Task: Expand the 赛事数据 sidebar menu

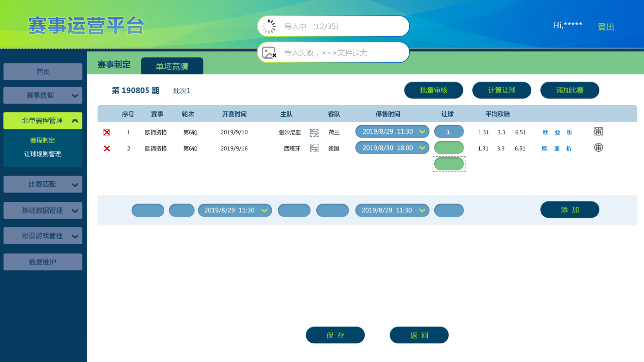Action: tap(43, 96)
